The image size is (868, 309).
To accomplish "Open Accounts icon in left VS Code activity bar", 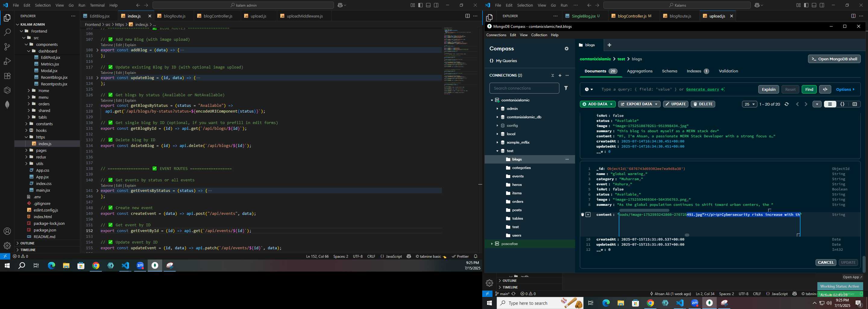I will click(7, 231).
